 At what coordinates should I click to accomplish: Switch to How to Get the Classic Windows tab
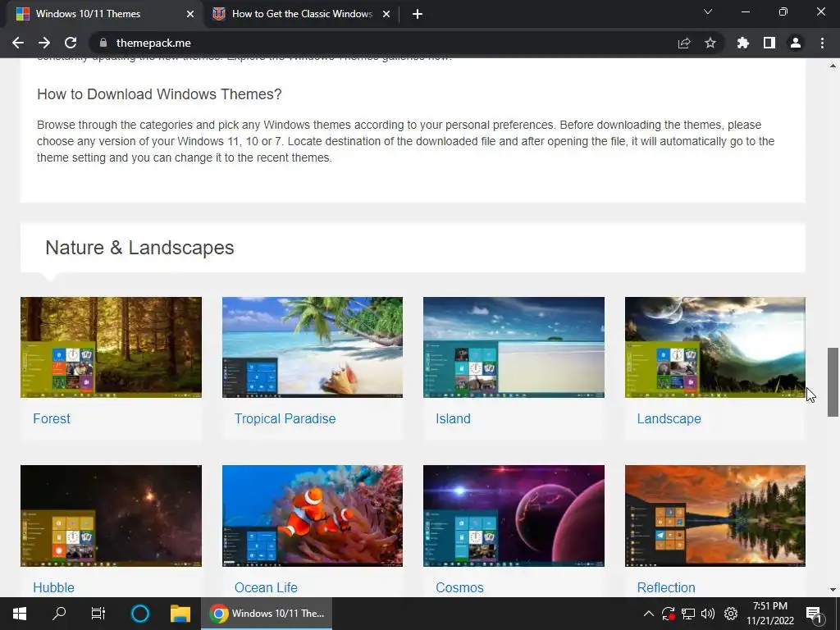302,14
